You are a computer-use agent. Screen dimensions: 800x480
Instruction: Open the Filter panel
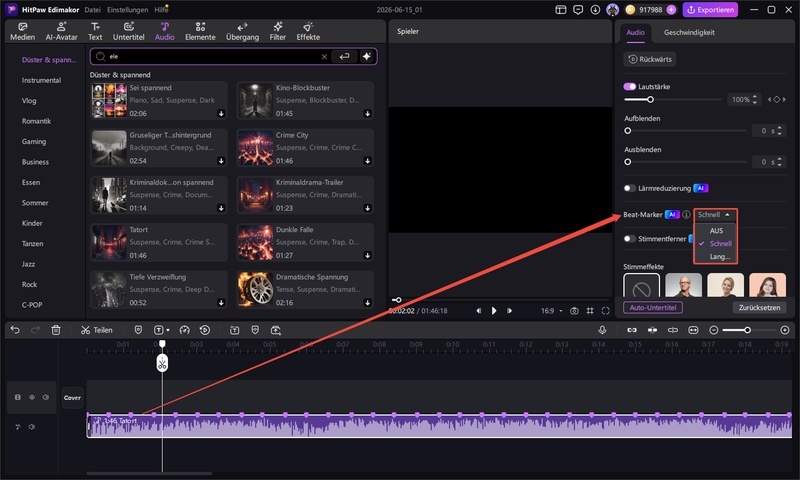point(278,32)
